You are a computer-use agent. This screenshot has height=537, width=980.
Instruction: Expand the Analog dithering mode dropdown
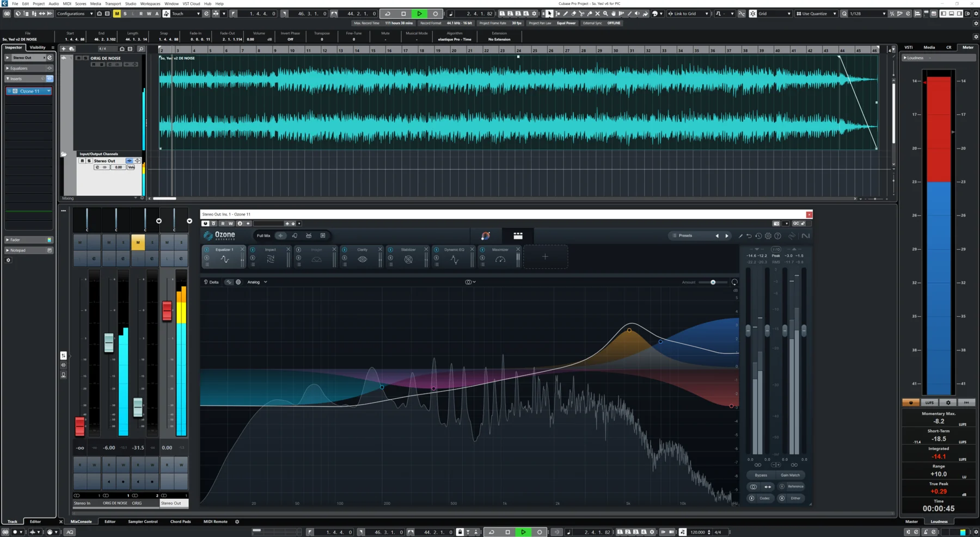coord(257,282)
